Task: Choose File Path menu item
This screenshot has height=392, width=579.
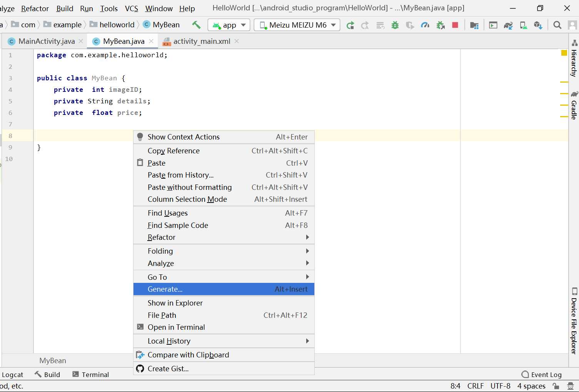Action: 224,315
